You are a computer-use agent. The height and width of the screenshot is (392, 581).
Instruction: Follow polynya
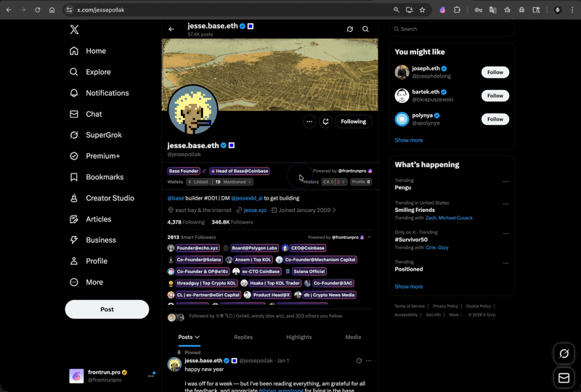(495, 119)
